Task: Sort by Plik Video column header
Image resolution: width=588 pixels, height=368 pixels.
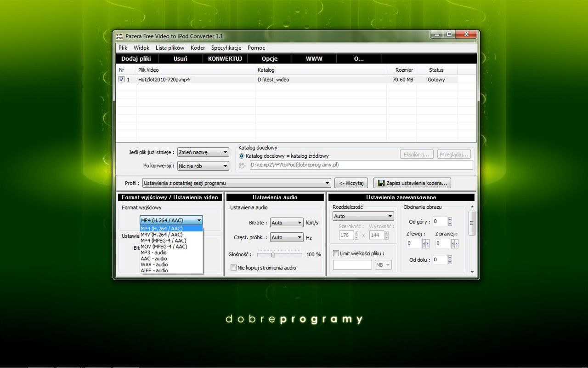Action: 196,70
